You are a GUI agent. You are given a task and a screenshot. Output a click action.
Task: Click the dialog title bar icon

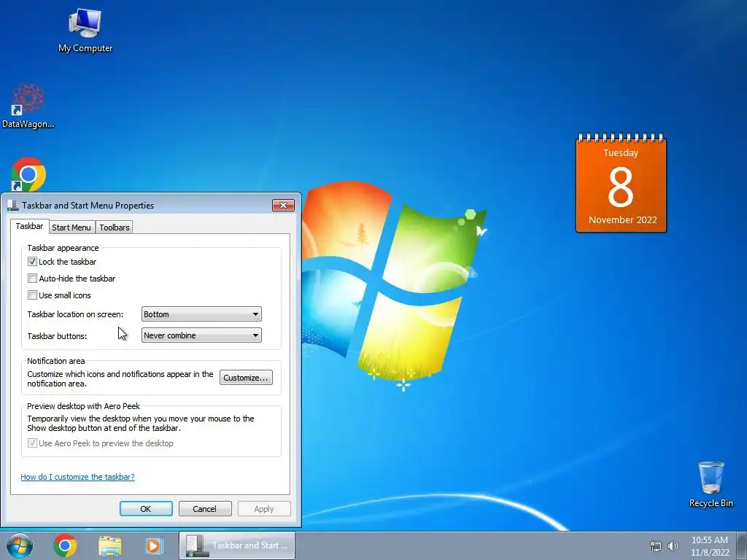pyautogui.click(x=13, y=205)
